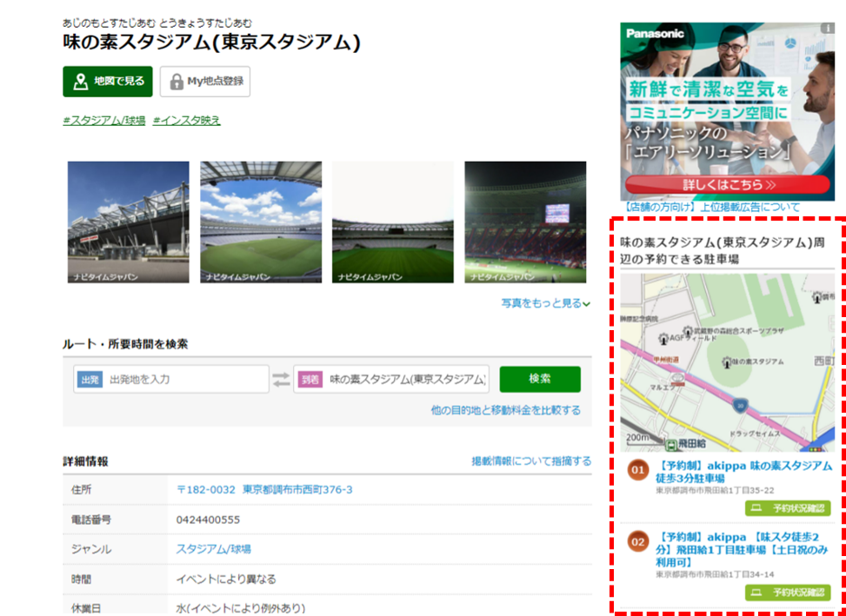The height and width of the screenshot is (616, 846).
Task: Click the monitor icon on first 予約状況確認 button
Action: coord(756,508)
